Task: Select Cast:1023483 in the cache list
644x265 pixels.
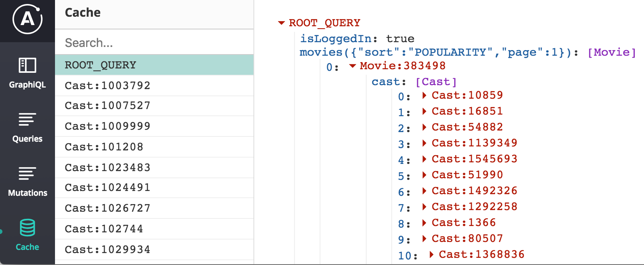Action: pyautogui.click(x=154, y=168)
